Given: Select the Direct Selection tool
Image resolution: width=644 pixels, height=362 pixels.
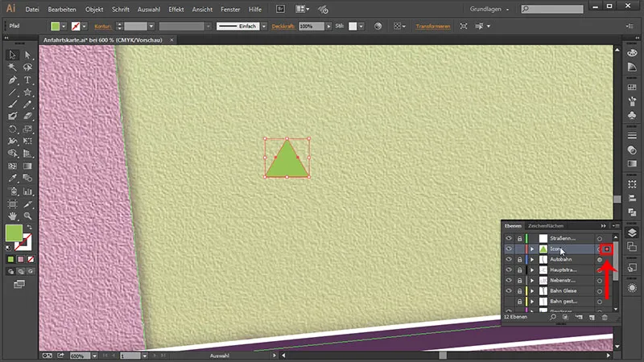Looking at the screenshot, I should click(27, 55).
